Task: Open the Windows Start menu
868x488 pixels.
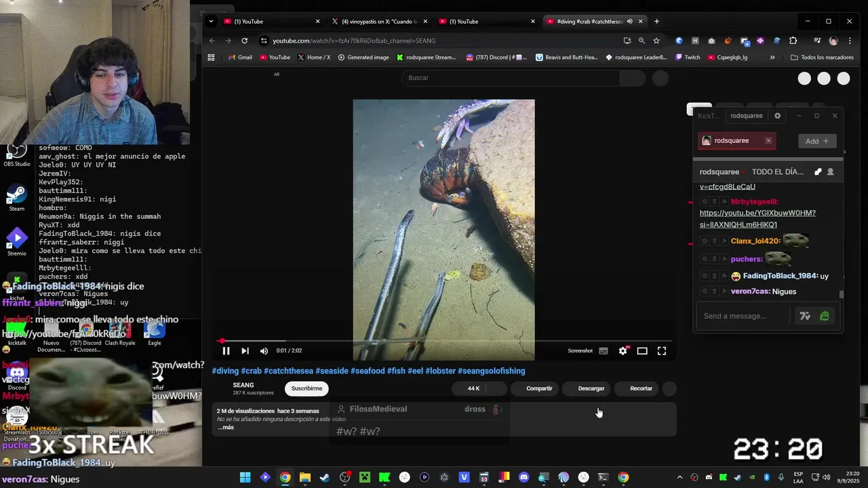Action: [x=245, y=477]
